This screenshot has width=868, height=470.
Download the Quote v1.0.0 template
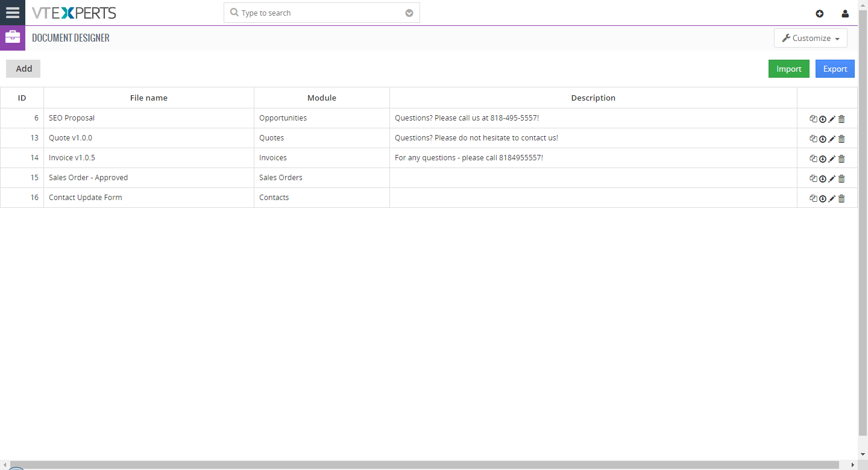[823, 139]
